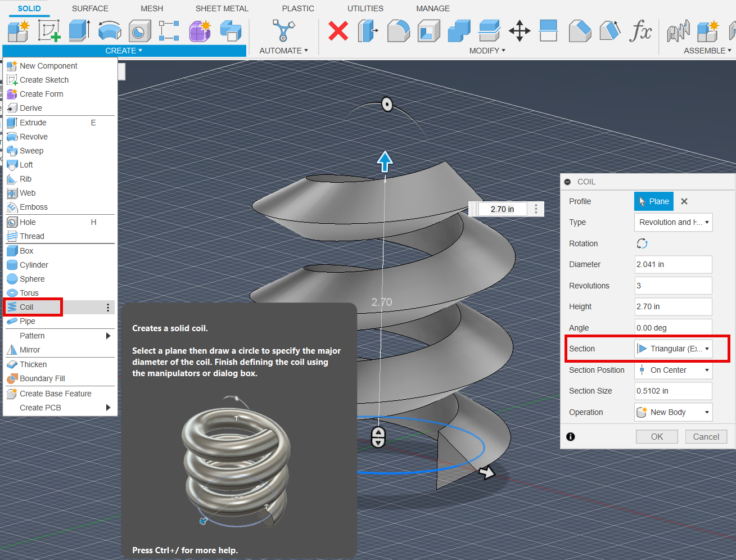The image size is (736, 560).
Task: Click Cancel in the Coil dialog
Action: (706, 437)
